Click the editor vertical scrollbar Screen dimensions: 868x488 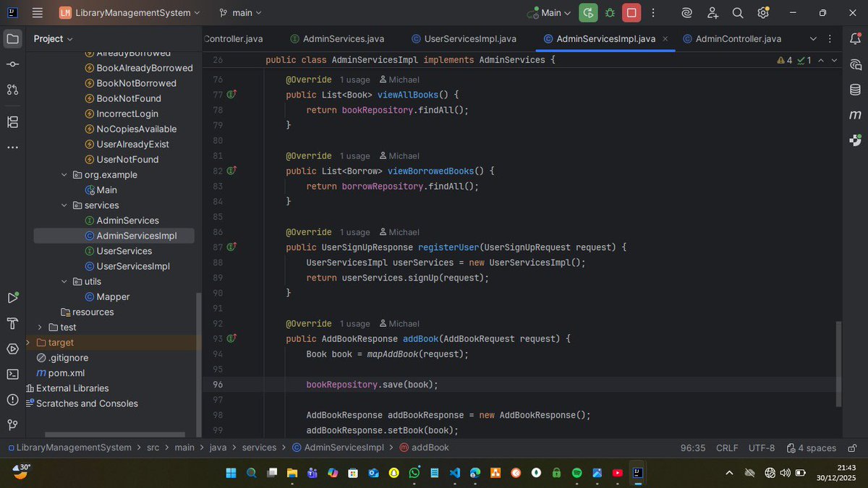[839, 364]
